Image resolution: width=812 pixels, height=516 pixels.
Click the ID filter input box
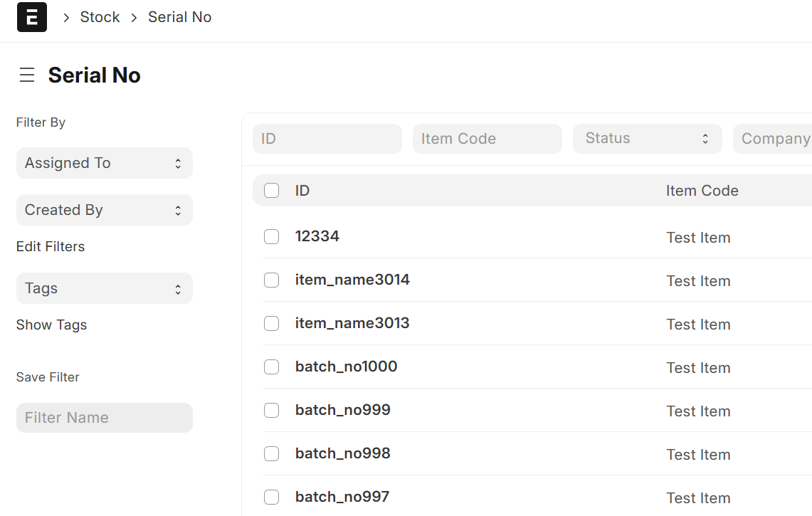pos(327,139)
